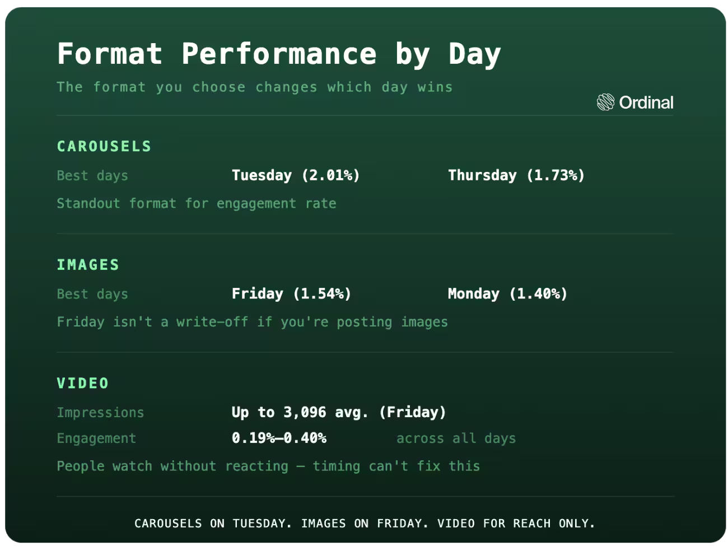Click the Up to 3,096 avg. value
Viewport: 728px width, 560px height.
[339, 413]
